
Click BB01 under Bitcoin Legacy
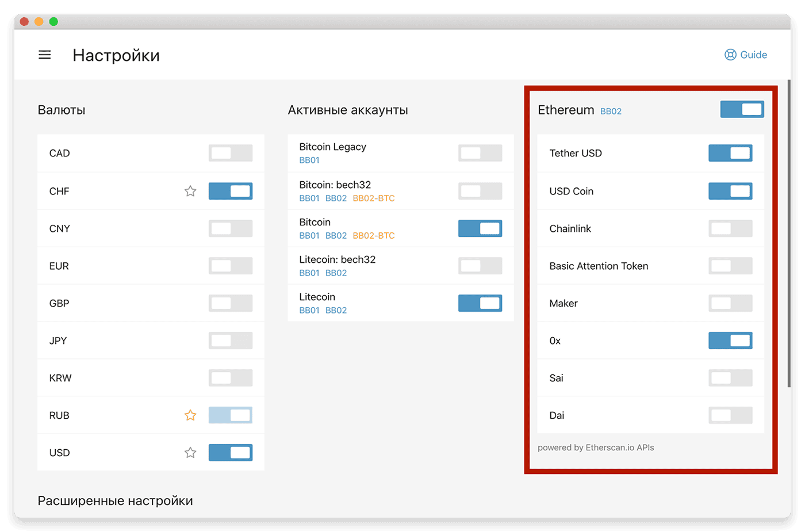click(309, 160)
